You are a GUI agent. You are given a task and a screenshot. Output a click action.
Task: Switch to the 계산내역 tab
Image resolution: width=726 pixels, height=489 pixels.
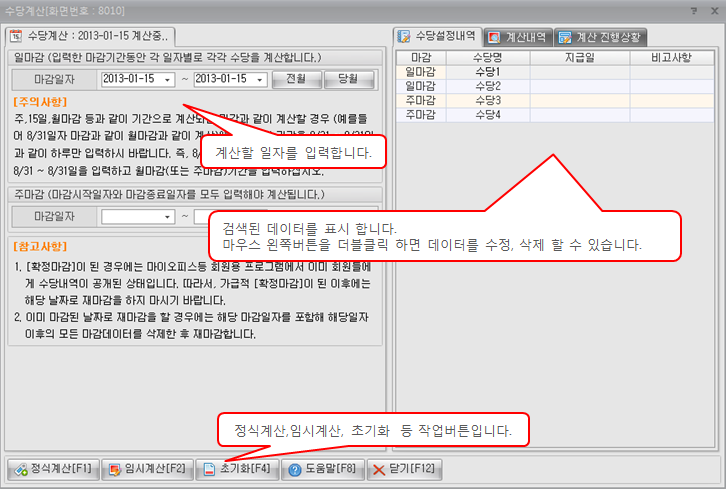tap(518, 37)
